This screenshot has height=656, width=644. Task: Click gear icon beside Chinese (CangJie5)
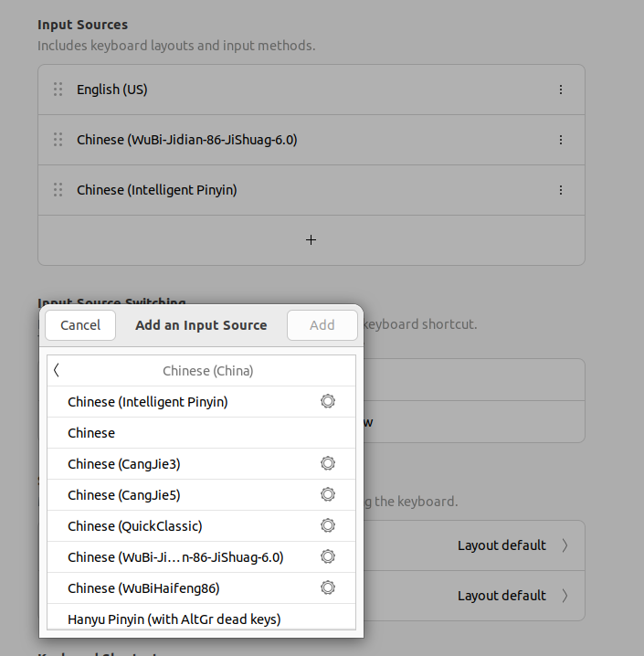[x=328, y=494]
